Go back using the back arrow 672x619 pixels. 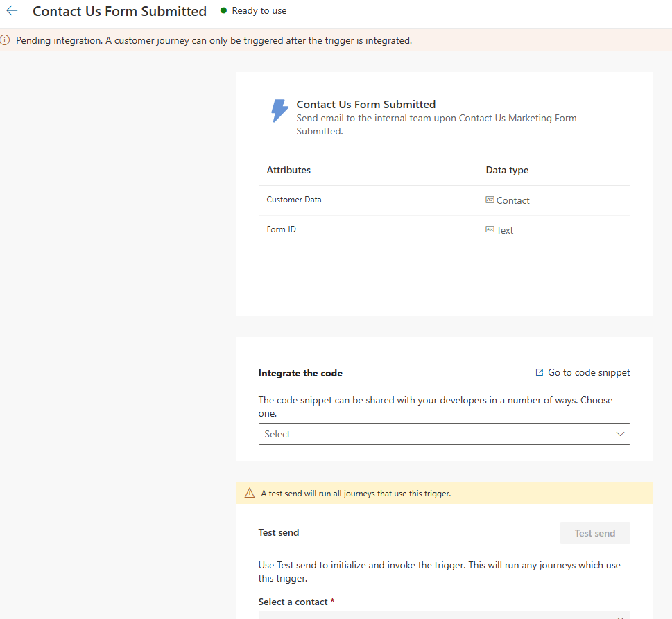pos(12,11)
